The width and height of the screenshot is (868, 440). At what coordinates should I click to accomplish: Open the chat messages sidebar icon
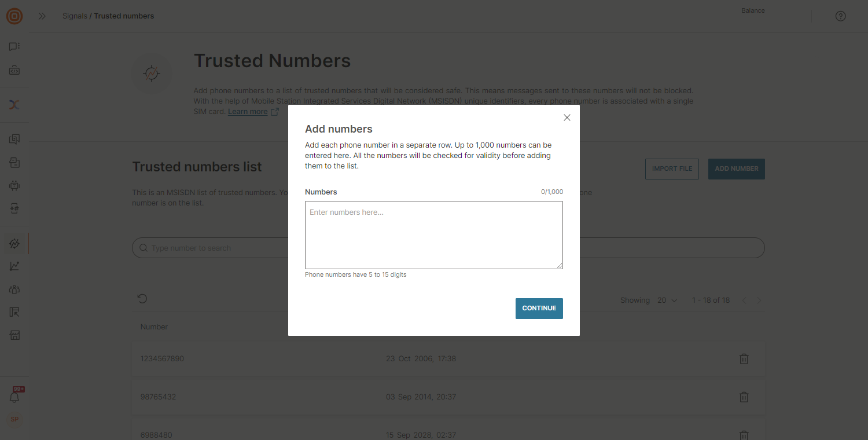click(14, 47)
